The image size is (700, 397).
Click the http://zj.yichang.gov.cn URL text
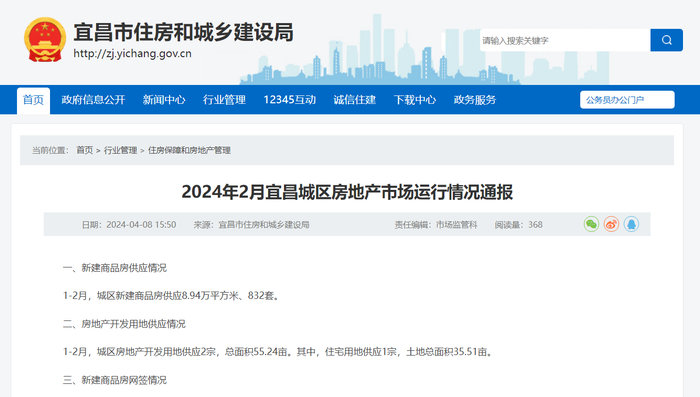point(133,54)
